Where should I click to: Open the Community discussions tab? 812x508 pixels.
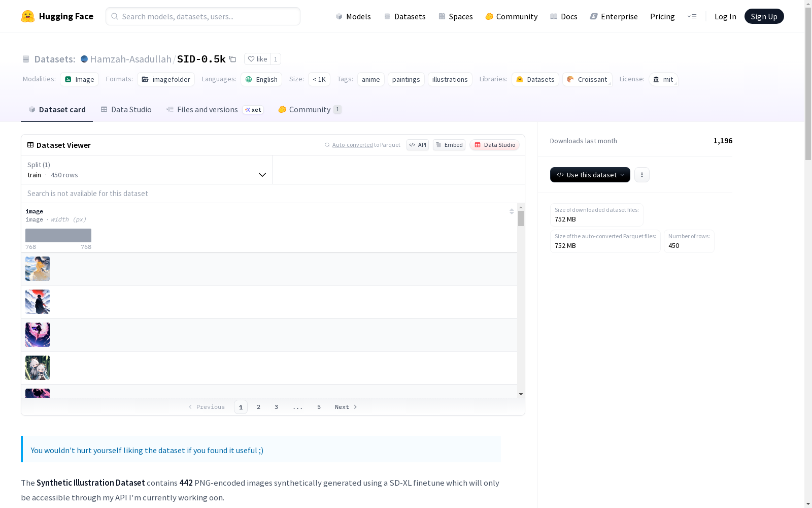pyautogui.click(x=310, y=110)
